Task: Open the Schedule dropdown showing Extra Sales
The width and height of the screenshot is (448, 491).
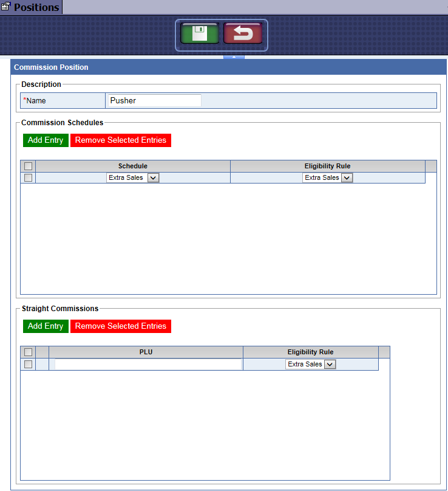Action: (133, 178)
